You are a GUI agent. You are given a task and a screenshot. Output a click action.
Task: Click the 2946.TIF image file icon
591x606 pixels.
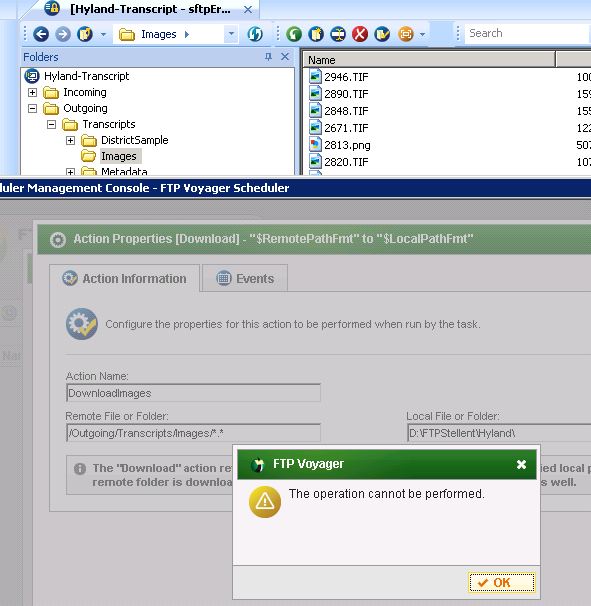click(x=315, y=77)
